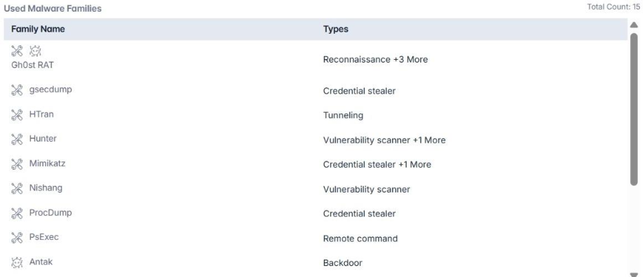Sort by the Types column header
The image size is (644, 277).
[335, 30]
